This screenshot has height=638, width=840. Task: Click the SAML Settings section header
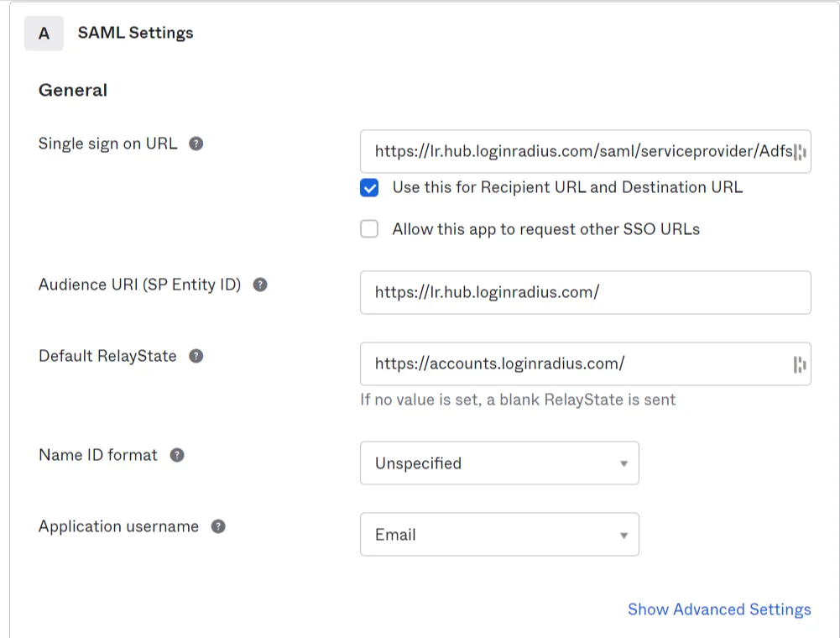(x=135, y=33)
